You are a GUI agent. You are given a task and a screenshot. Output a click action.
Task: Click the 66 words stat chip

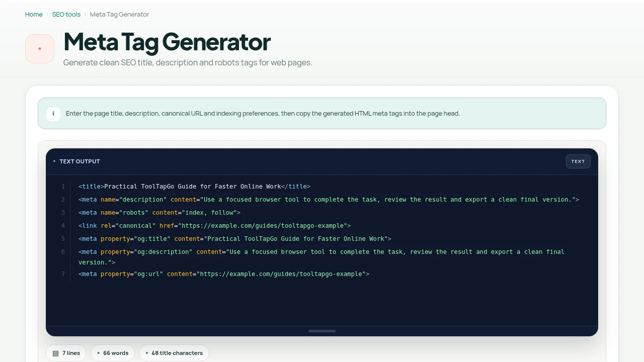coord(113,353)
